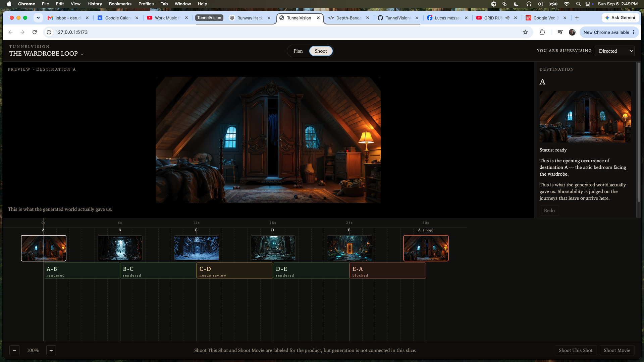Select the C-D needs review segment
This screenshot has height=362, width=644.
(234, 270)
